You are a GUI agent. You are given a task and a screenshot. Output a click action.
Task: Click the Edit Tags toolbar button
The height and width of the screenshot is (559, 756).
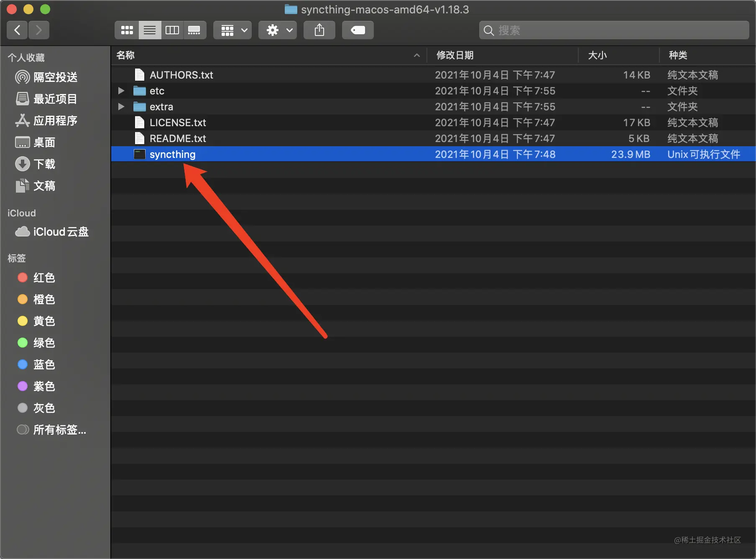point(358,30)
